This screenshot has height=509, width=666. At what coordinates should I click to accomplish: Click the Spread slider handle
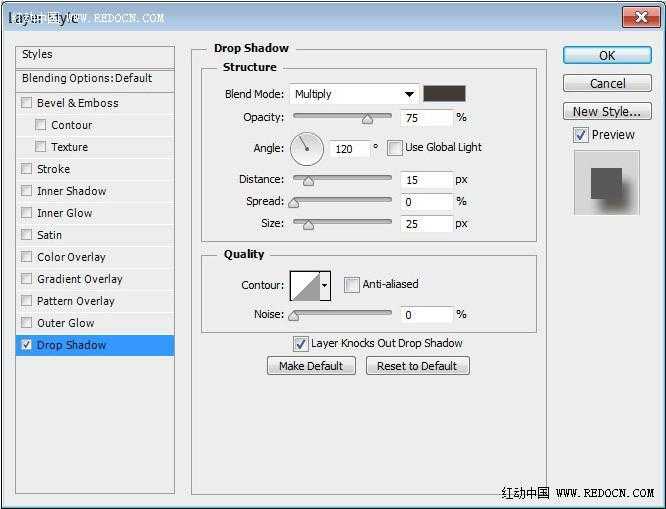(293, 203)
